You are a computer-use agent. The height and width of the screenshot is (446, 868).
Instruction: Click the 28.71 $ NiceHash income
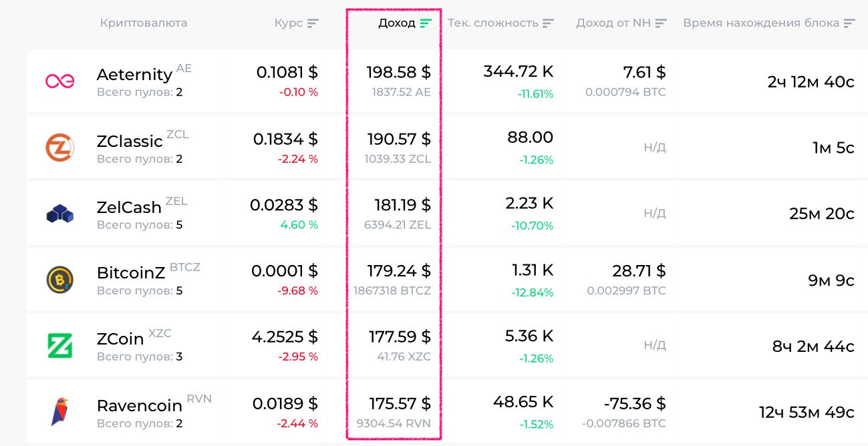click(639, 270)
